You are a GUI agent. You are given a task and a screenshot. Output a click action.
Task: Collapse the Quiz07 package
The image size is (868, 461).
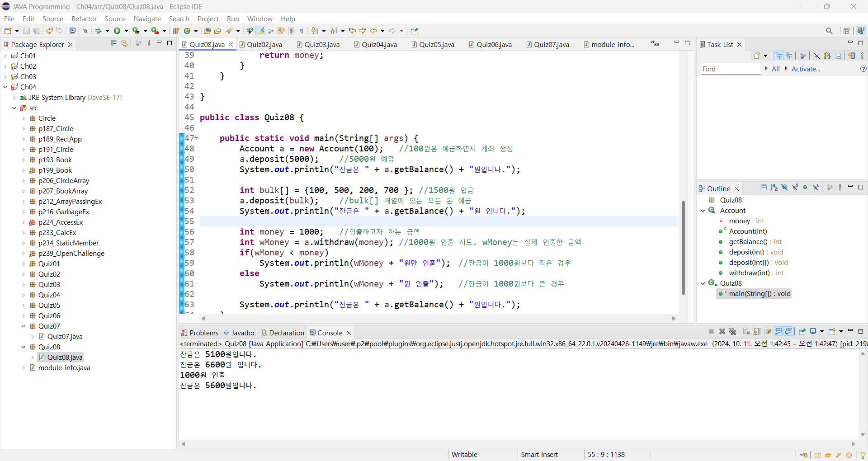point(24,326)
